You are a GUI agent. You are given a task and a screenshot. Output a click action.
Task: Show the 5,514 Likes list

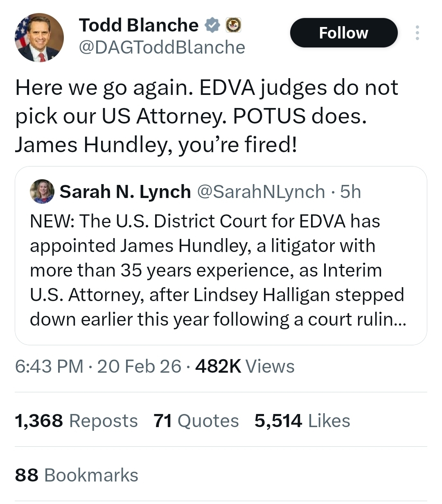pyautogui.click(x=302, y=421)
